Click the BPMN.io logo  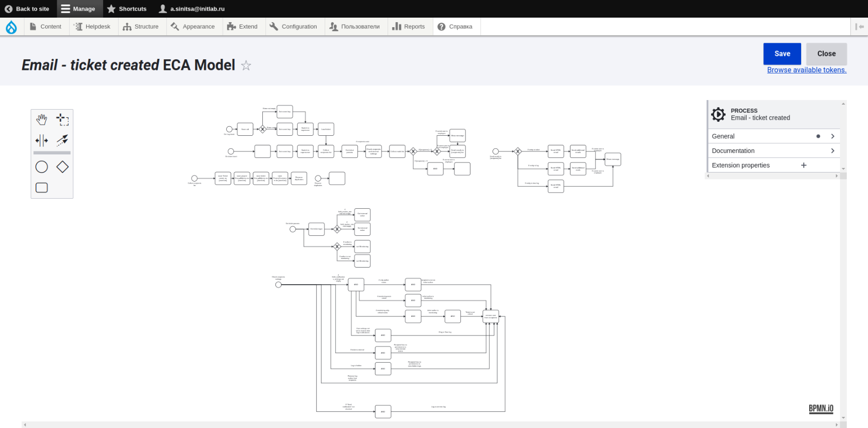pyautogui.click(x=821, y=408)
